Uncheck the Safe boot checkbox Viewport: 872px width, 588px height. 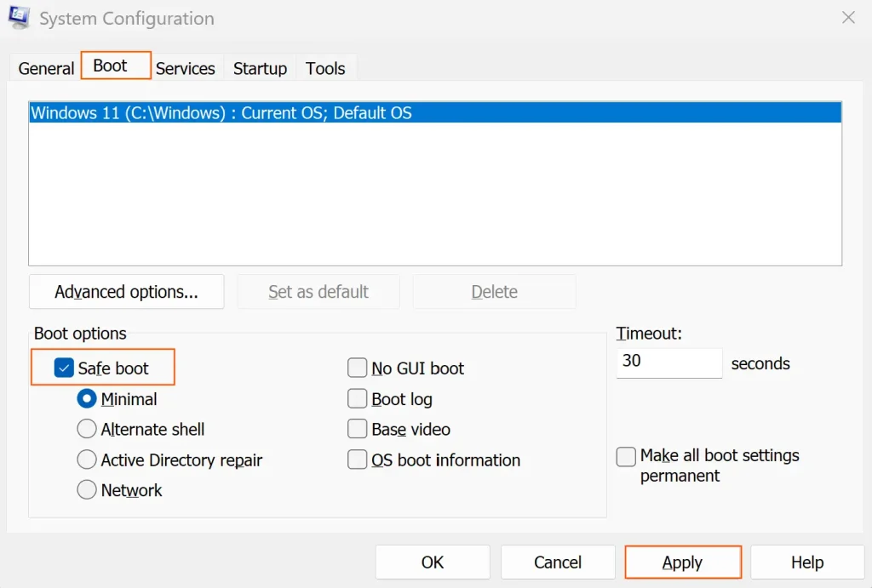tap(64, 368)
